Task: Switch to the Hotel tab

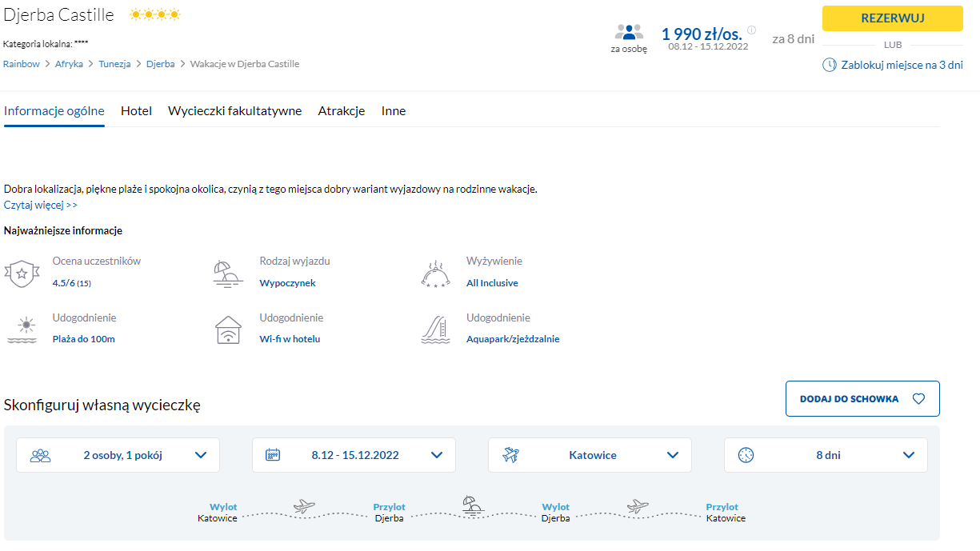Action: click(136, 111)
